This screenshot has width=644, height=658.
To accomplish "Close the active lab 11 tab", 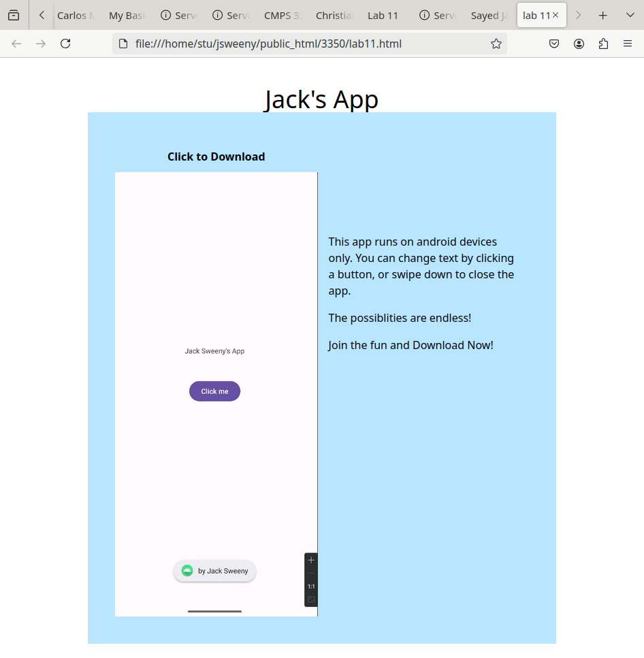I will pos(556,15).
